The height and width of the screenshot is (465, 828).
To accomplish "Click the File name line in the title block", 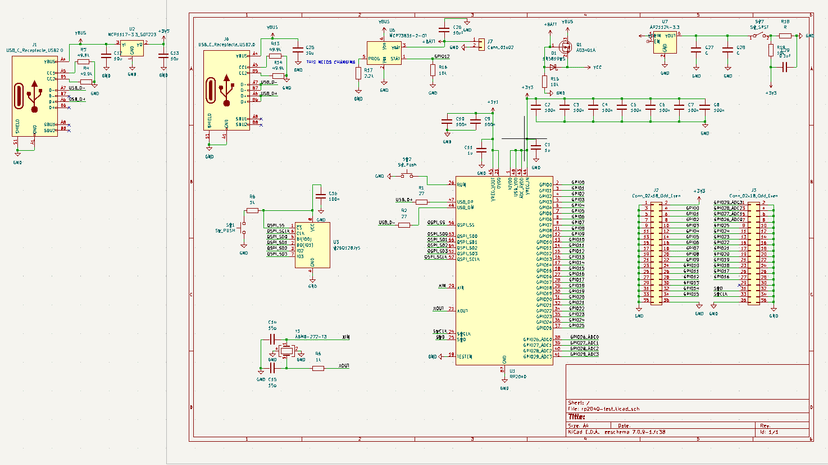I will point(603,409).
